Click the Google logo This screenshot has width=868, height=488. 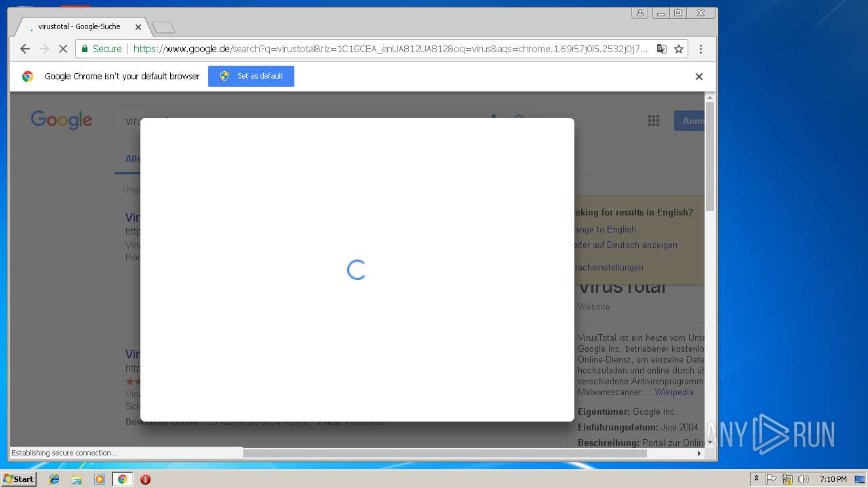61,120
